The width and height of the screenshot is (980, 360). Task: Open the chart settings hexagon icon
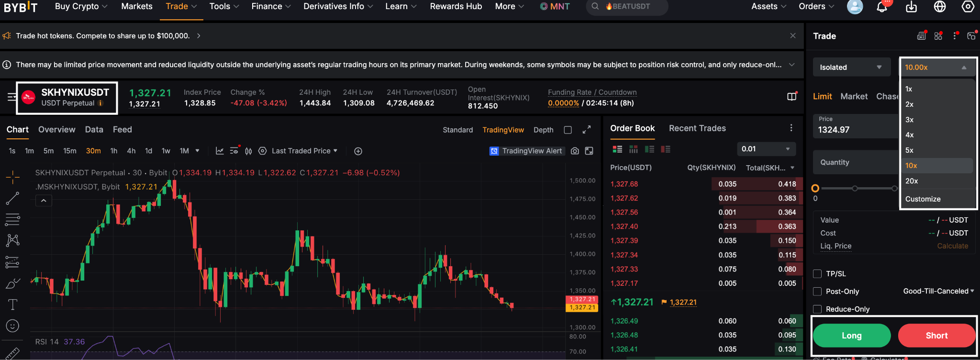coord(262,151)
